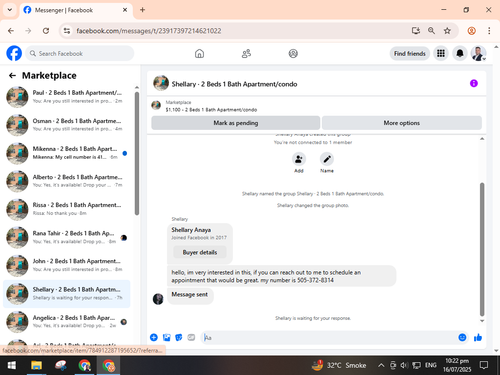Viewport: 500px width, 375px height.
Task: Click the install app icon in address bar
Action: [415, 31]
